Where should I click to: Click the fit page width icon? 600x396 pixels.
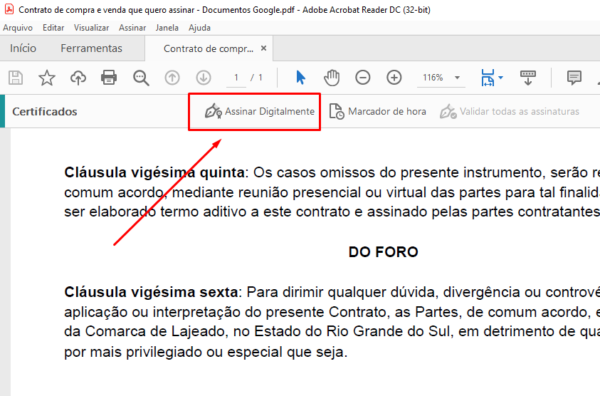click(x=488, y=78)
